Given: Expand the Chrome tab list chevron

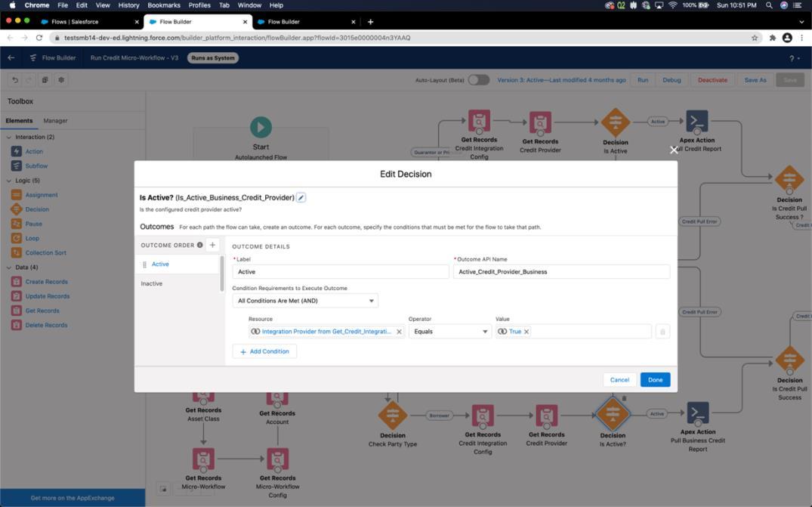Looking at the screenshot, I should (801, 22).
